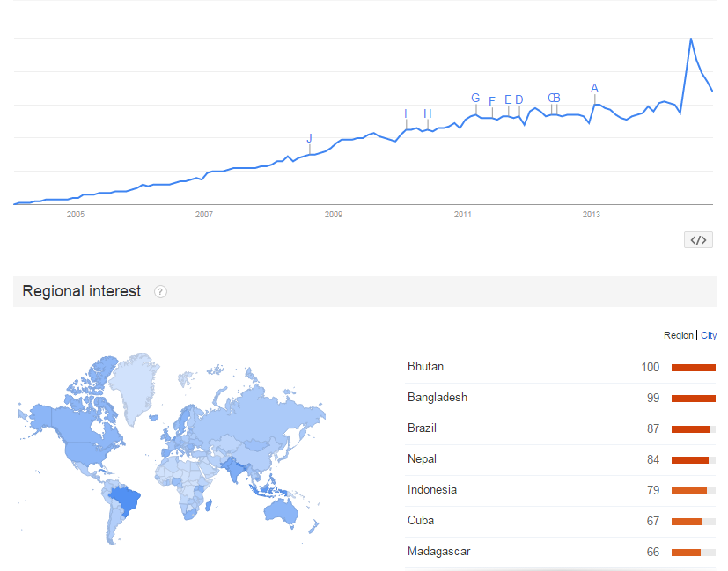Click the embed code icon button
The width and height of the screenshot is (728, 571).
pyautogui.click(x=698, y=240)
